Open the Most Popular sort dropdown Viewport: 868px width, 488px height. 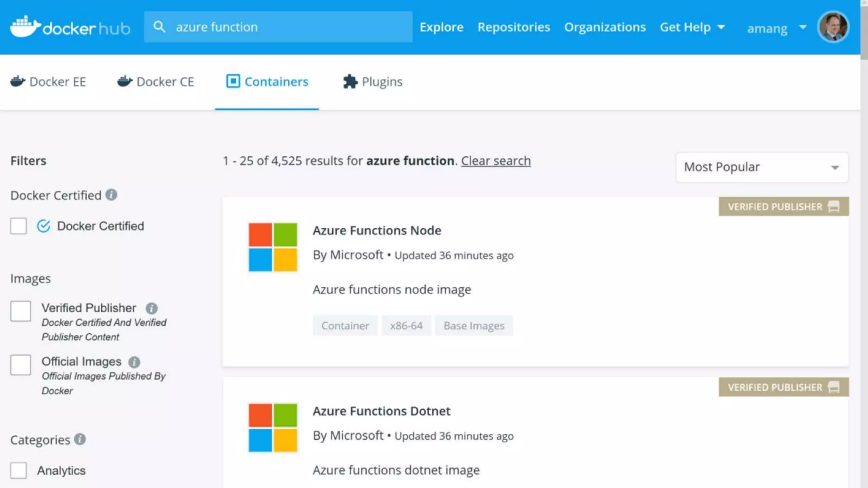pos(762,167)
